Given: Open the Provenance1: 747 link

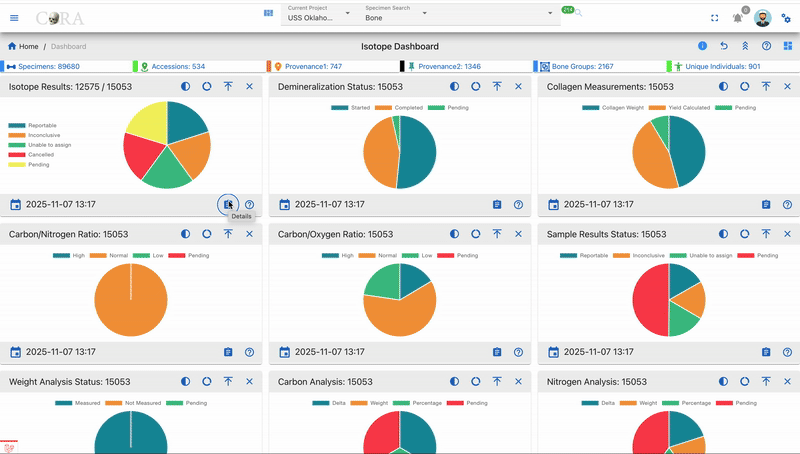Looking at the screenshot, I should pos(313,66).
